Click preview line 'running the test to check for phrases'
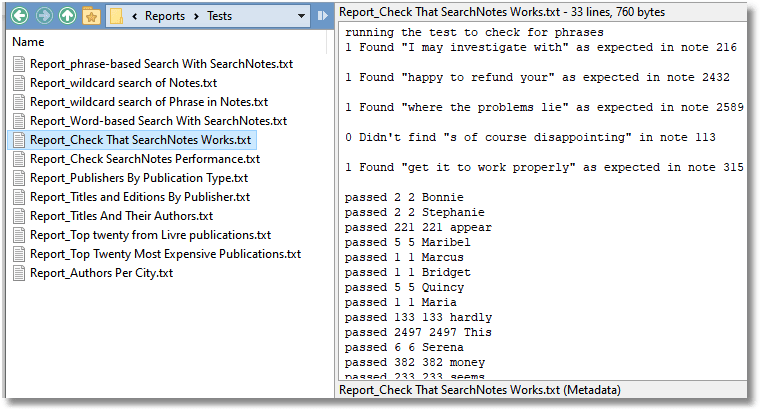This screenshot has height=412, width=761. click(474, 33)
